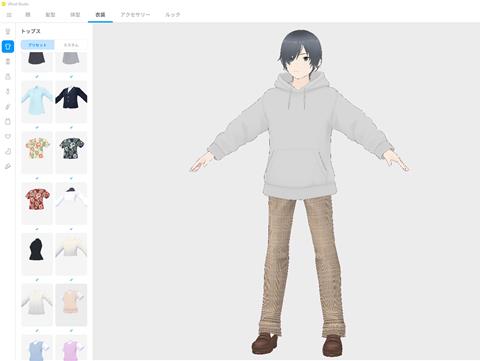Switch to the アクセサリー tab
This screenshot has height=361, width=480.
(x=135, y=15)
